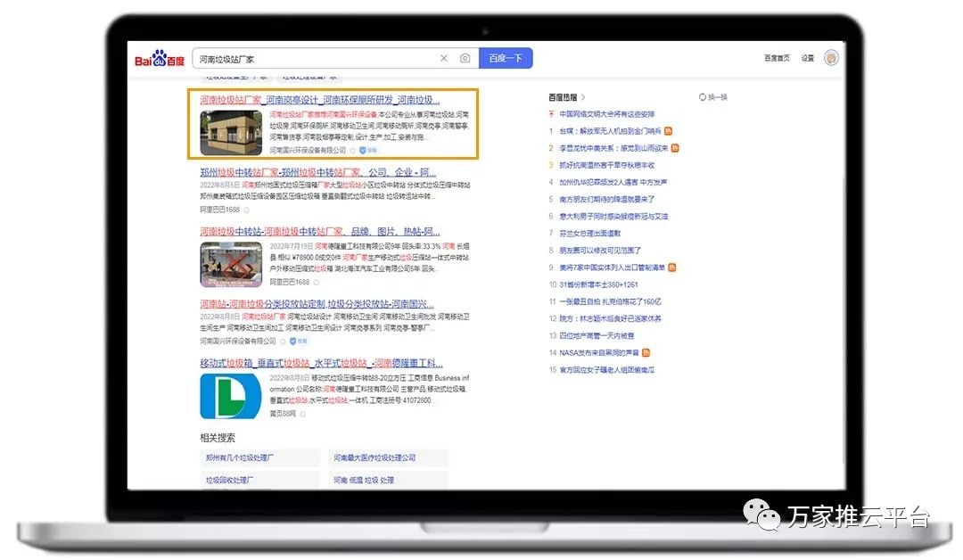Click the 换一换 refresh icon
Viewport: 963px width, 560px height.
[x=703, y=97]
